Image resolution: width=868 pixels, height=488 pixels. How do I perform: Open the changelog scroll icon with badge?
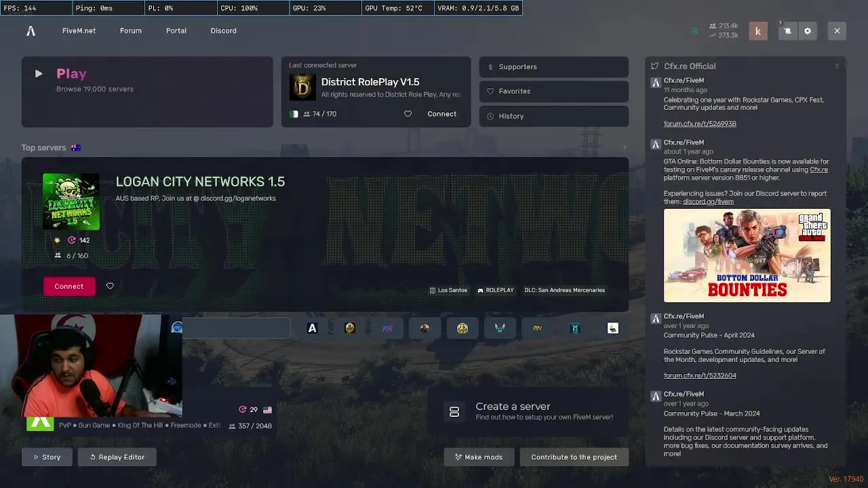click(787, 31)
